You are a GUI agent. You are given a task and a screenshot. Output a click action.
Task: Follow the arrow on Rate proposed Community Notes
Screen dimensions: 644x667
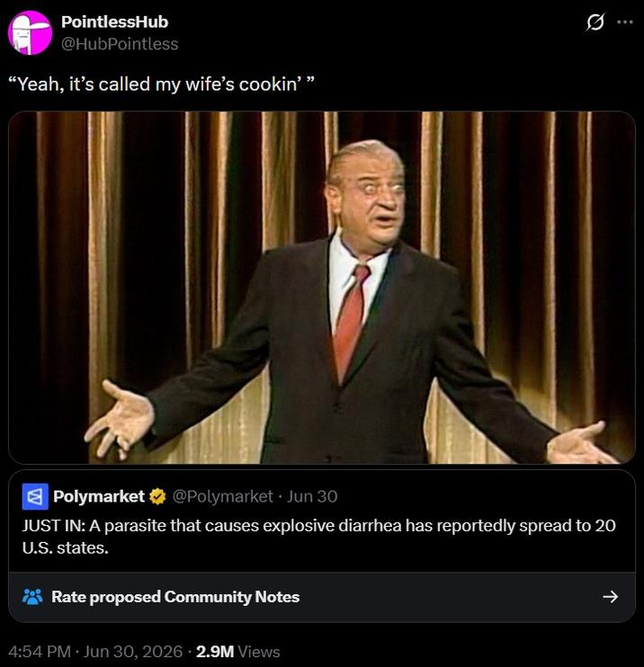[611, 596]
